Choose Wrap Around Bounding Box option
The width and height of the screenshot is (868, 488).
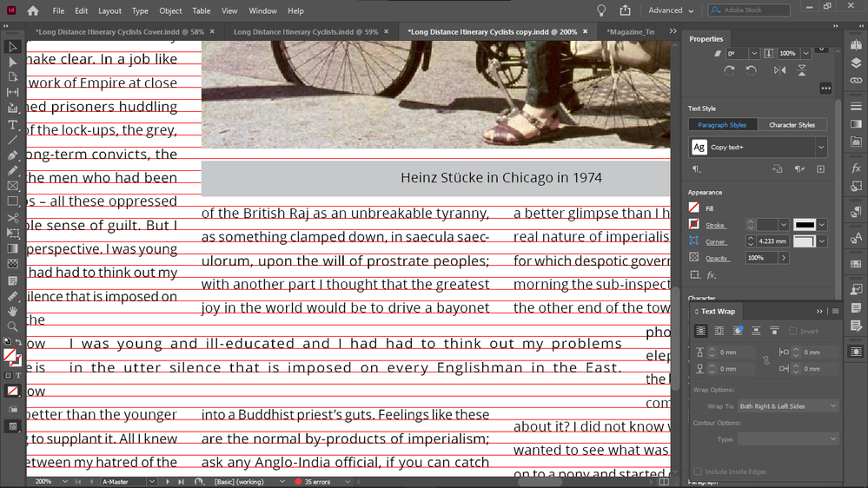coord(719,331)
